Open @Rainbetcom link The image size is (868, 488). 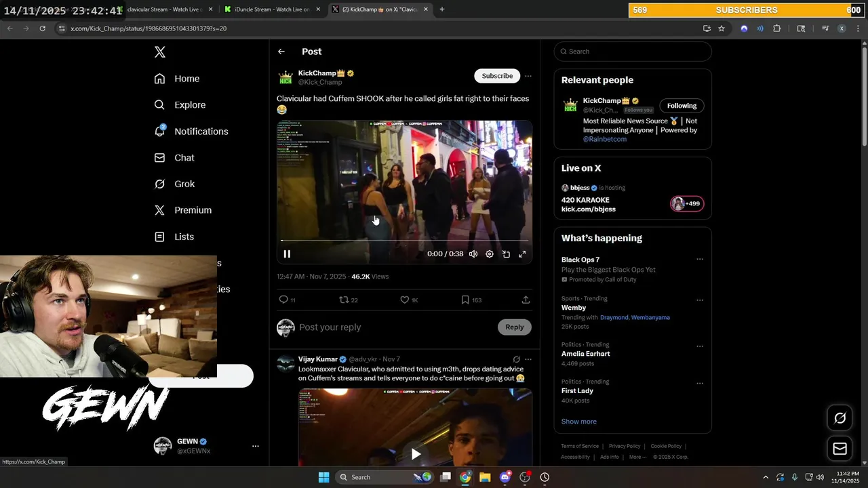pos(605,139)
